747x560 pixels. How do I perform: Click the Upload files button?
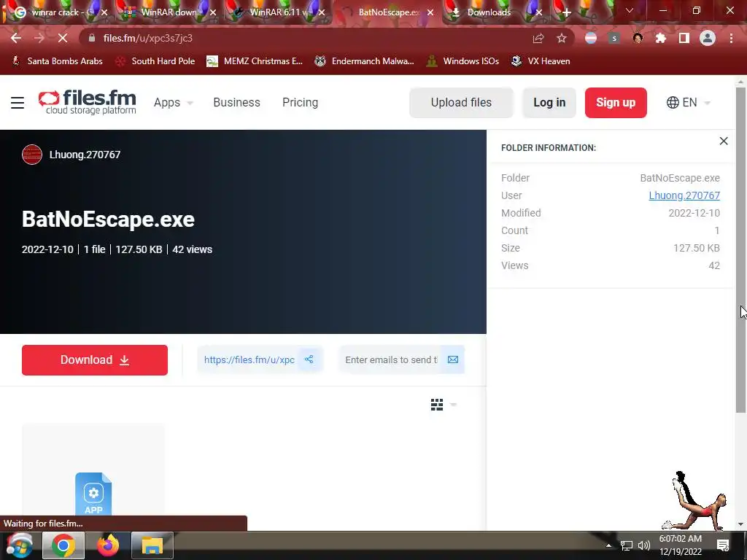point(461,102)
